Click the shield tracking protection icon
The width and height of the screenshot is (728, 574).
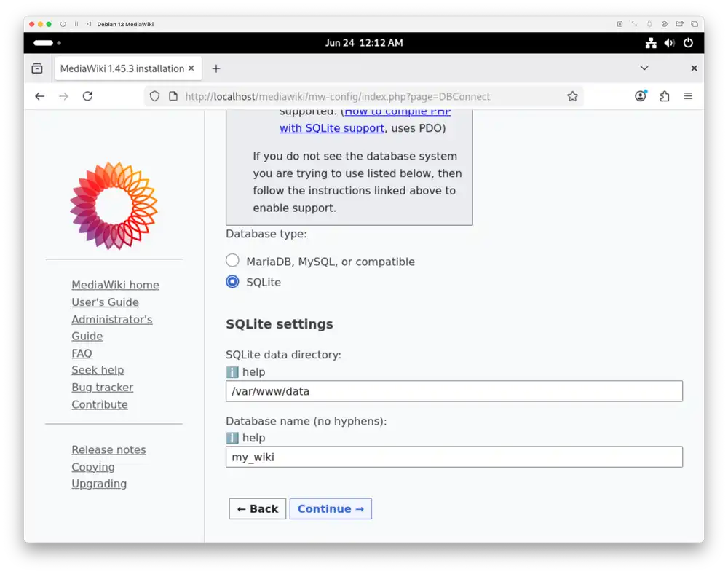(x=154, y=96)
